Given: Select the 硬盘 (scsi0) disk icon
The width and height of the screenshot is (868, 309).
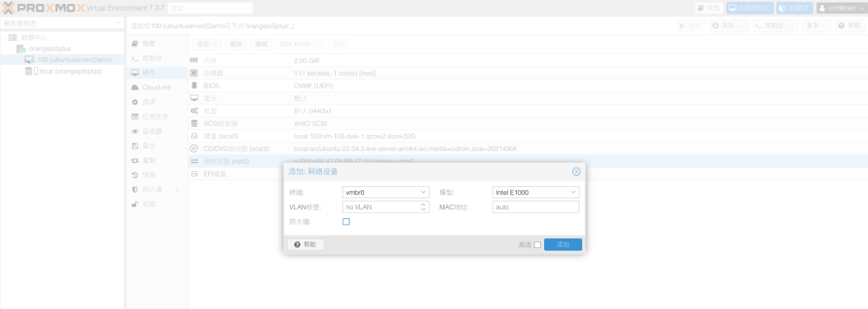Looking at the screenshot, I should [194, 136].
